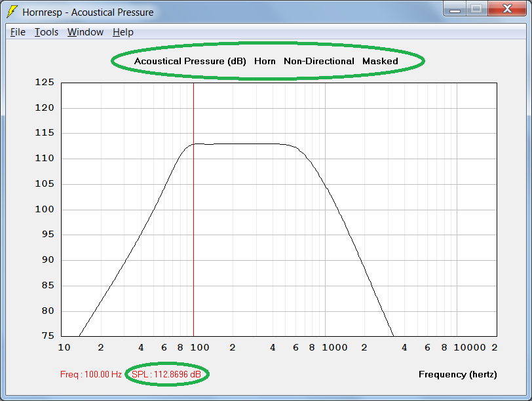Click the 125 y-axis value
Screen dimensions: 532x401
click(45, 82)
